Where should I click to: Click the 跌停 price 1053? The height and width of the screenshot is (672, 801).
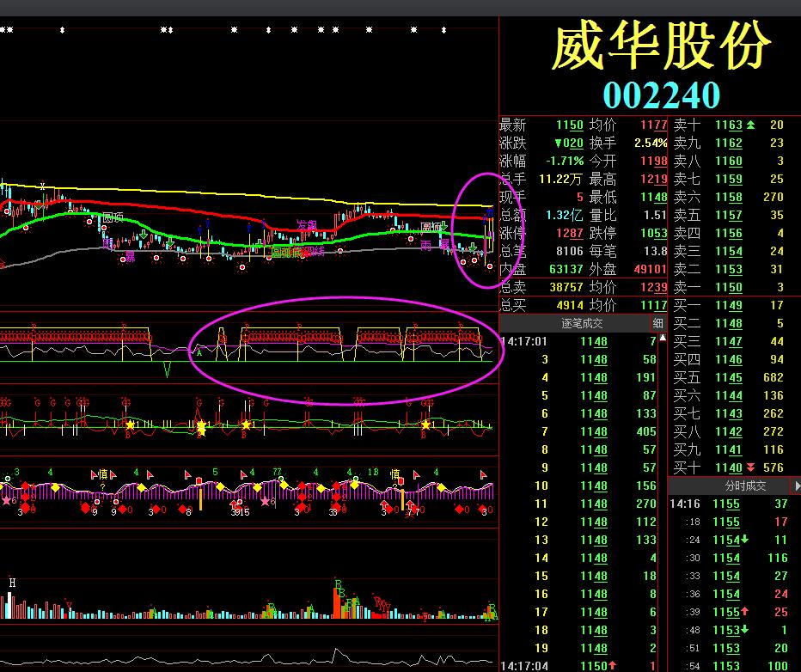point(654,234)
